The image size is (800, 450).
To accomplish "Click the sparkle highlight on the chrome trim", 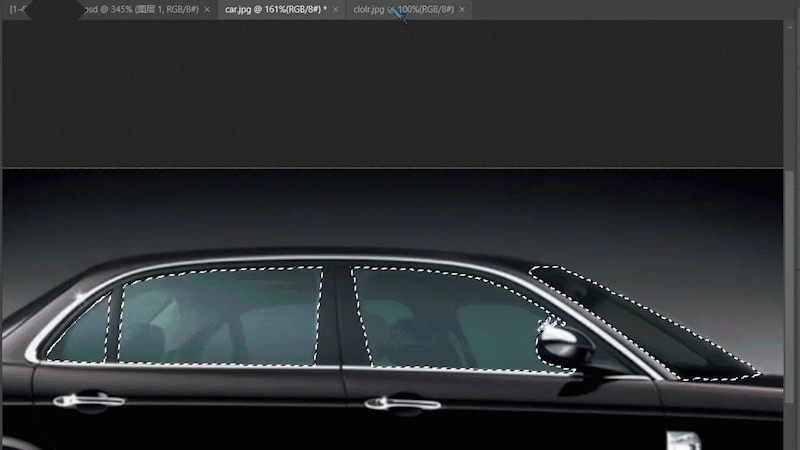I will pyautogui.click(x=78, y=296).
